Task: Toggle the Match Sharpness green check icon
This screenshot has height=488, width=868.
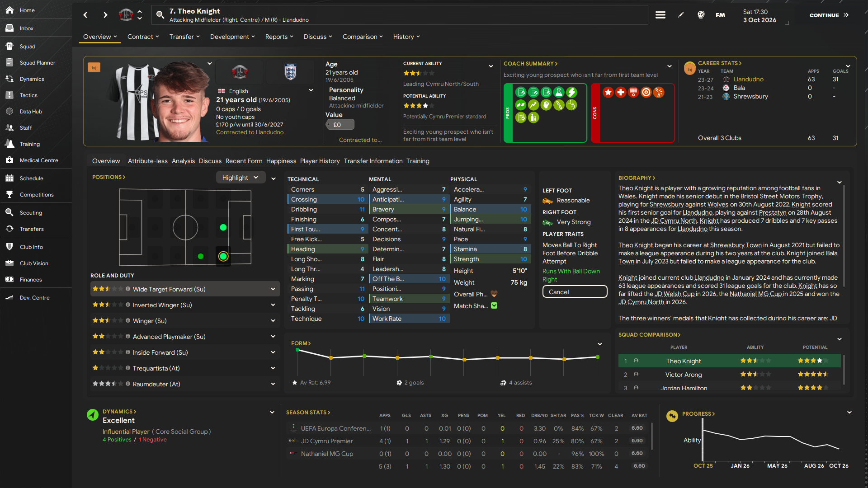Action: point(494,306)
